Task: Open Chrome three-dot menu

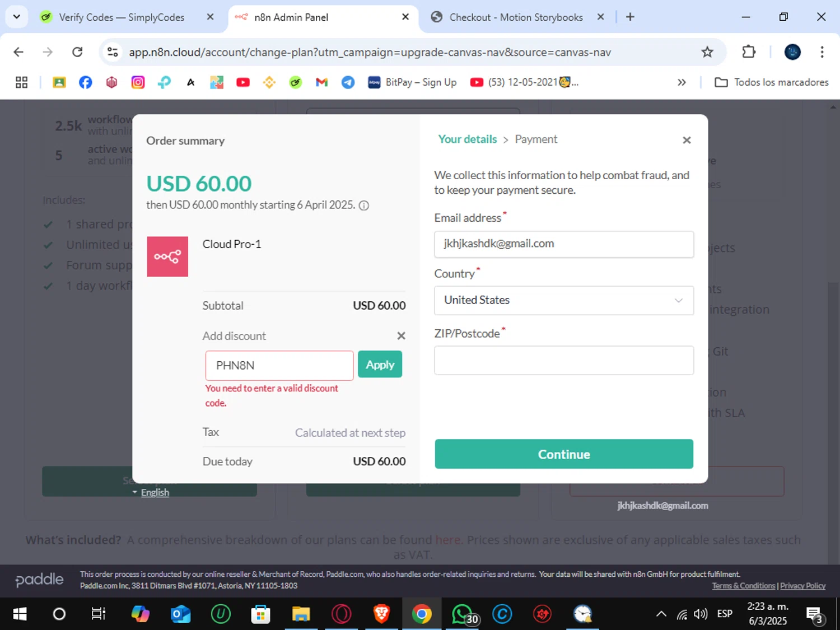Action: tap(822, 52)
